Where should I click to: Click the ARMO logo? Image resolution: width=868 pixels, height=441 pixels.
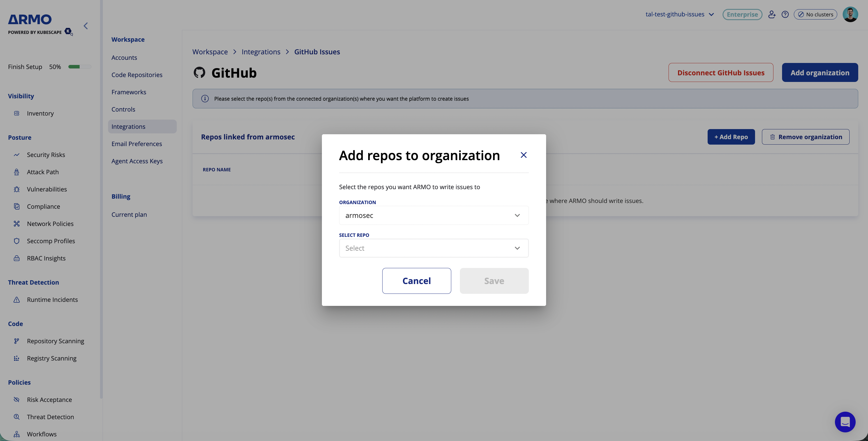pyautogui.click(x=30, y=20)
